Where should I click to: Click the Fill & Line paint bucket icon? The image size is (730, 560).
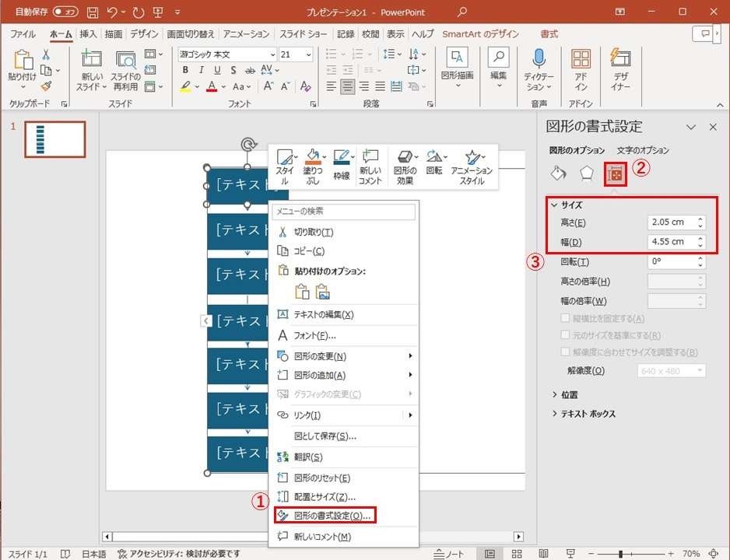pos(558,173)
